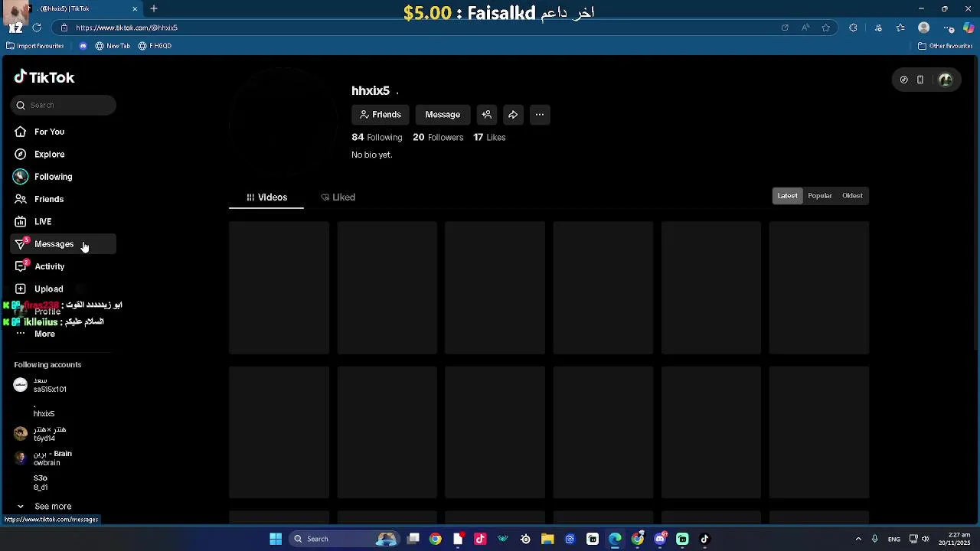Click the Message button on profile
This screenshot has width=980, height=551.
(443, 115)
